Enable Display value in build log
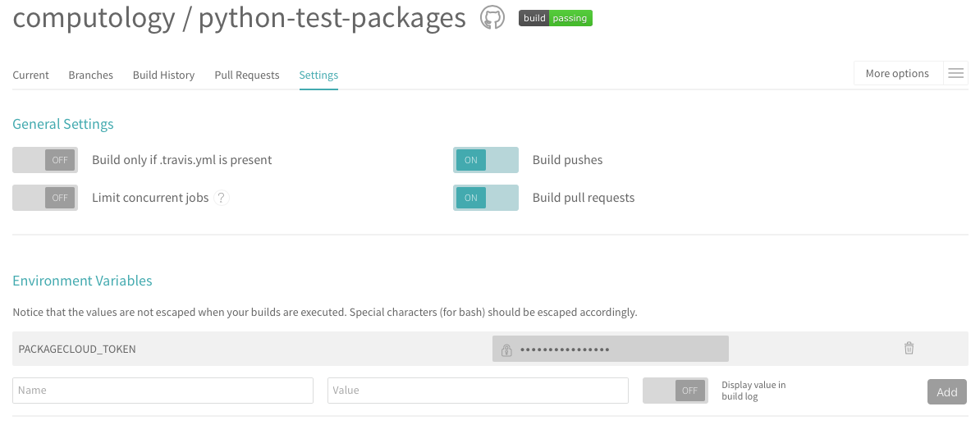The image size is (980, 425). coord(675,391)
